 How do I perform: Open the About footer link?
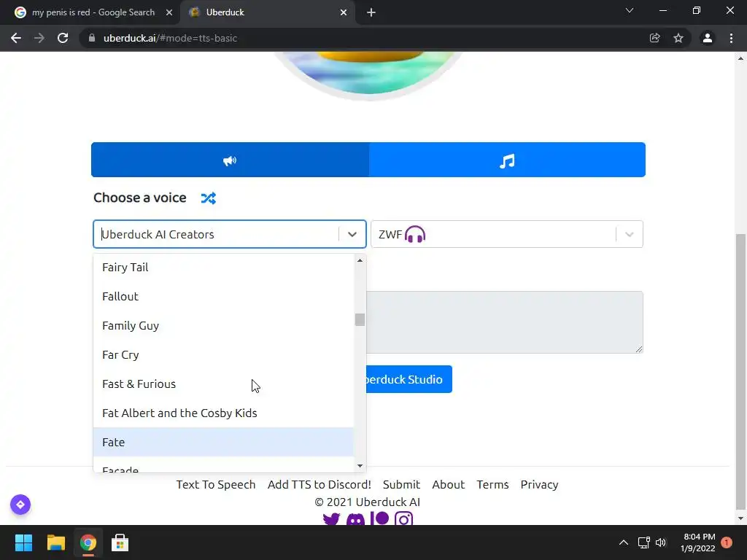pyautogui.click(x=449, y=484)
